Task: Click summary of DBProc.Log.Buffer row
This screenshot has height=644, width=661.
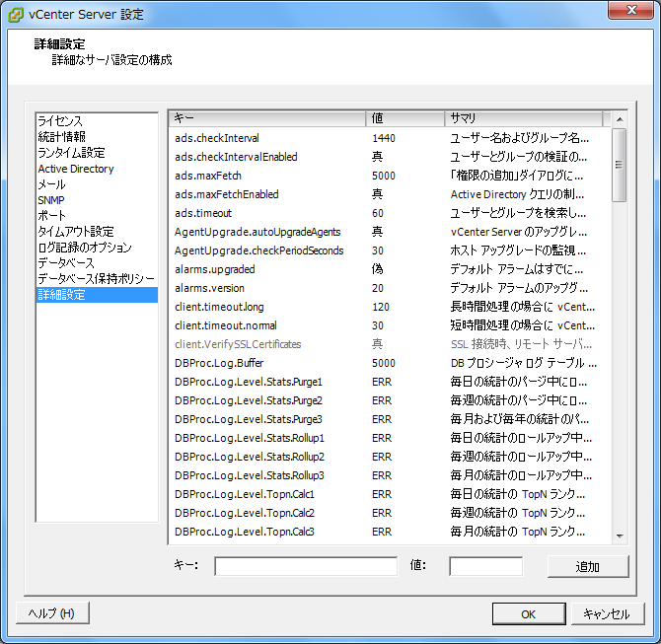Action: click(x=524, y=363)
